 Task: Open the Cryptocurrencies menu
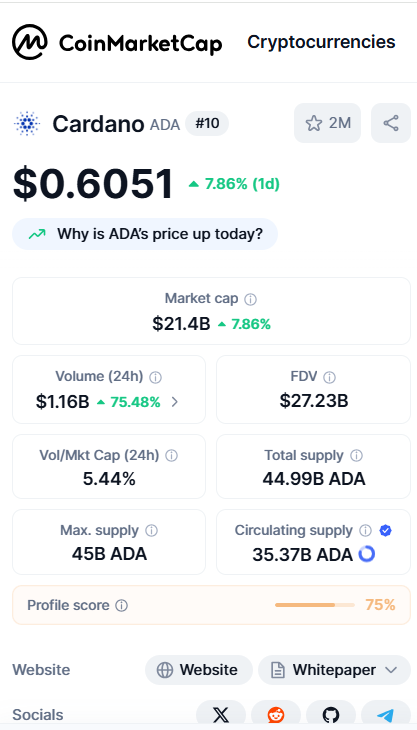pyautogui.click(x=321, y=42)
